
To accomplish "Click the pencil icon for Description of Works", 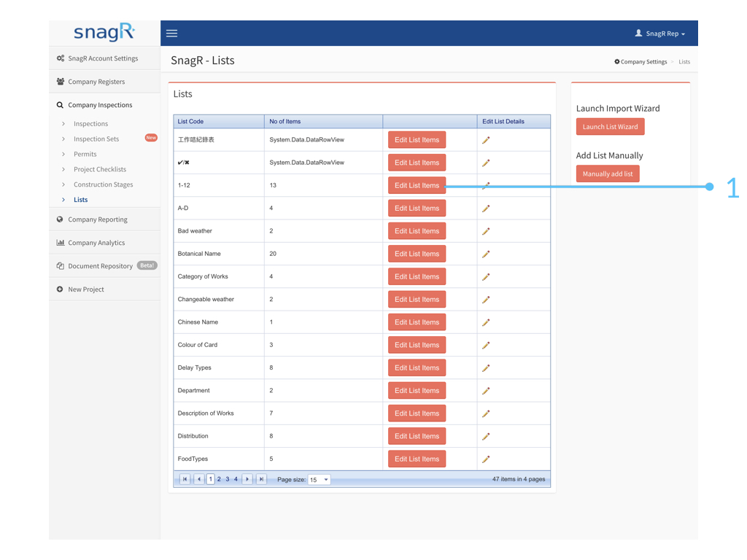I will [x=486, y=414].
